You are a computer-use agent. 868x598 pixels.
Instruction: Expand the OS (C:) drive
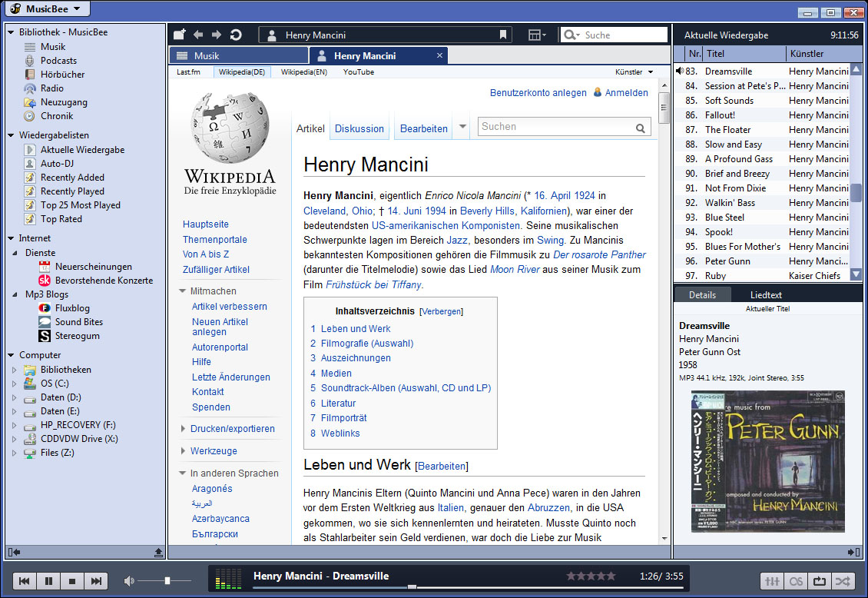(15, 383)
